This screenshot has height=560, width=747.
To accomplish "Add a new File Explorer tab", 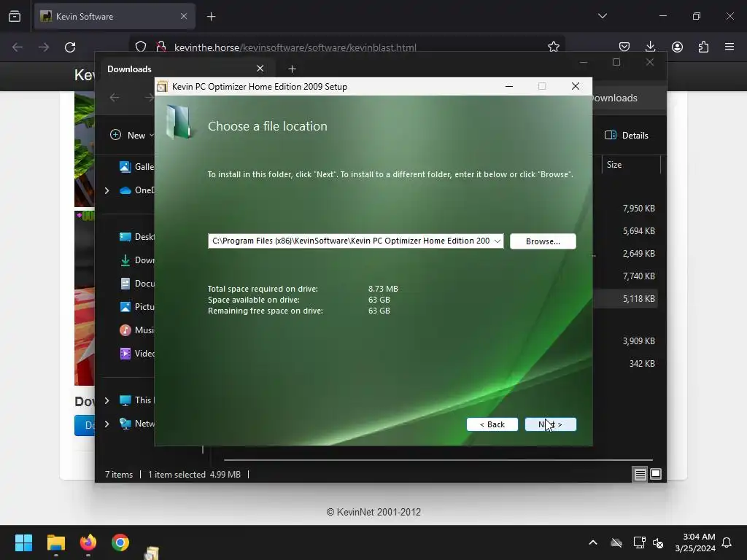I will point(292,69).
